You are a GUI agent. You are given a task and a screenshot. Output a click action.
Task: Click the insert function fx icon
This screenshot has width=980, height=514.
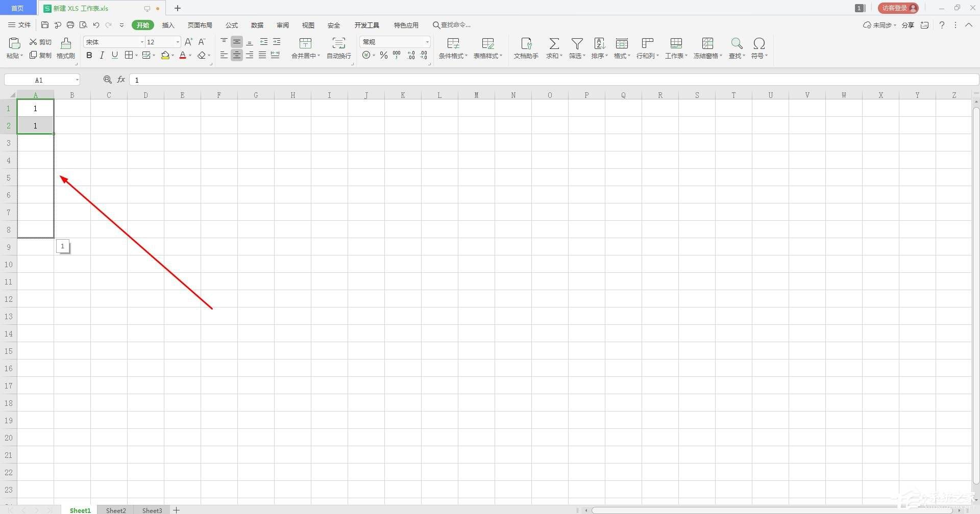point(121,80)
